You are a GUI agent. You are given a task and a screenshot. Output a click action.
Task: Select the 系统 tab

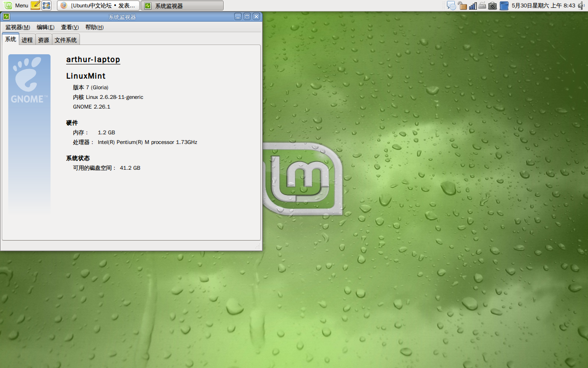11,39
